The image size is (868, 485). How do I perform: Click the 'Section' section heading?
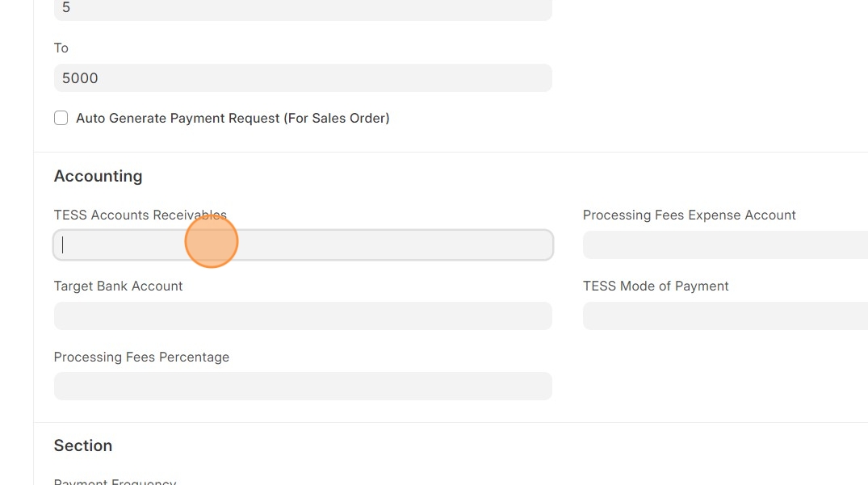[82, 445]
